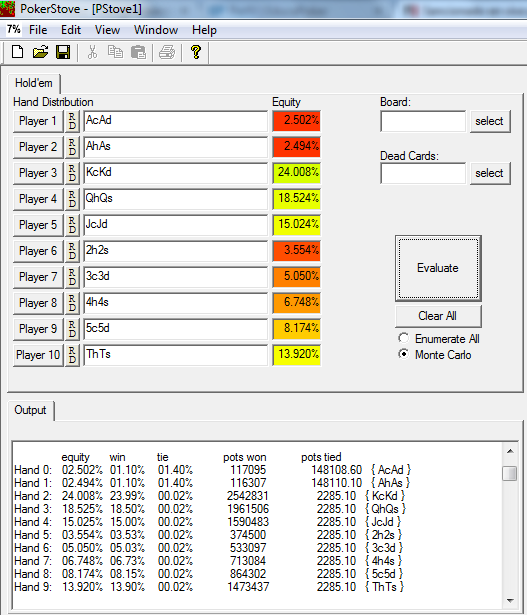
Task: Click the green 24.008% equity box
Action: [297, 173]
